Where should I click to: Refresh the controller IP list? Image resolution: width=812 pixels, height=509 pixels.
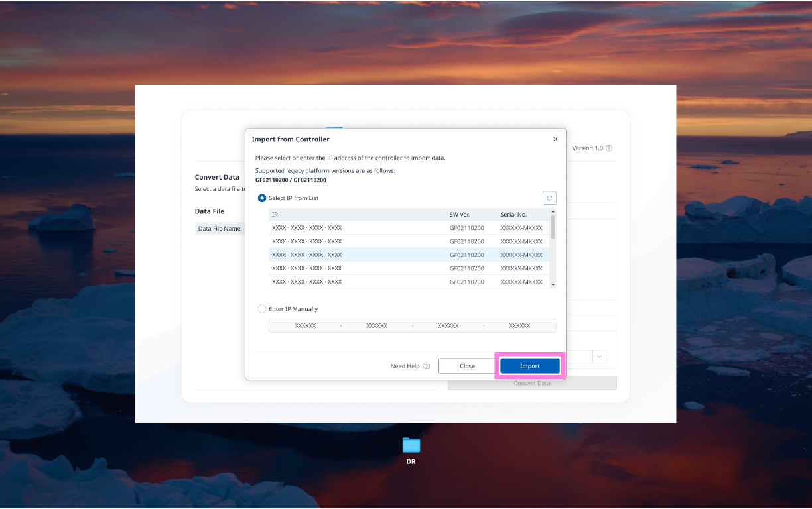[x=549, y=198]
